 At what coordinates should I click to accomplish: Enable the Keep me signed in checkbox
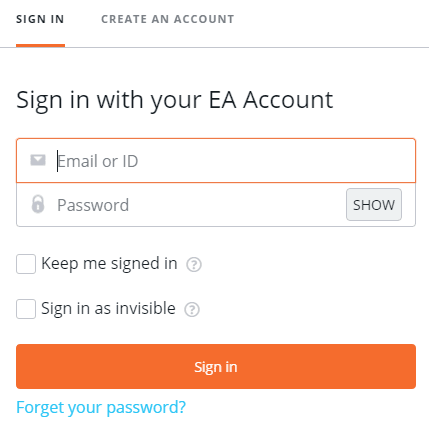pos(26,264)
